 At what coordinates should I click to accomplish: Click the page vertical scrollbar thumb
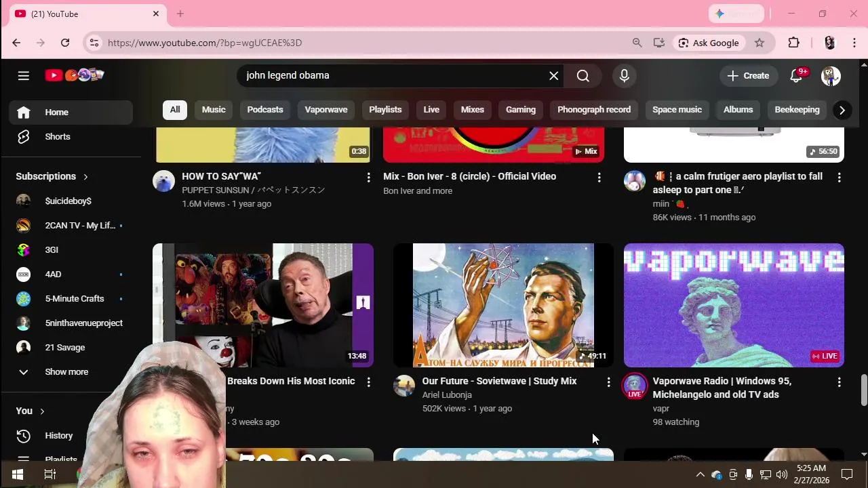(x=863, y=390)
